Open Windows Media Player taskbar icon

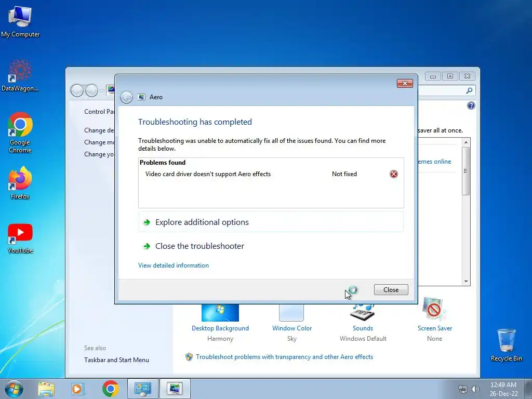click(x=77, y=389)
